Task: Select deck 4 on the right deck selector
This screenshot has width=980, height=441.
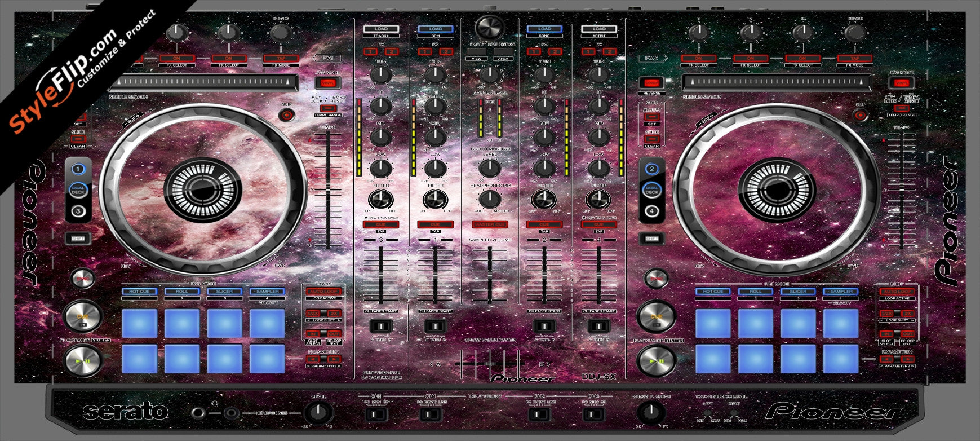Action: coord(651,211)
